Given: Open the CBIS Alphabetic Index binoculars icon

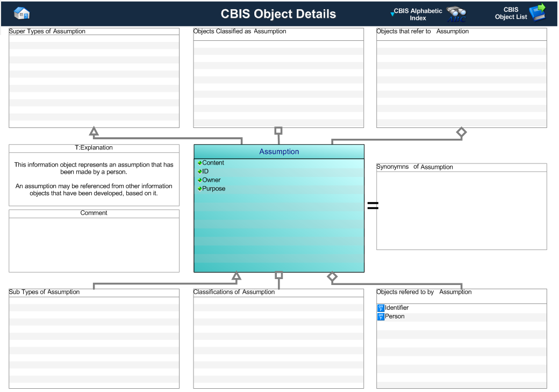Looking at the screenshot, I should coord(456,15).
